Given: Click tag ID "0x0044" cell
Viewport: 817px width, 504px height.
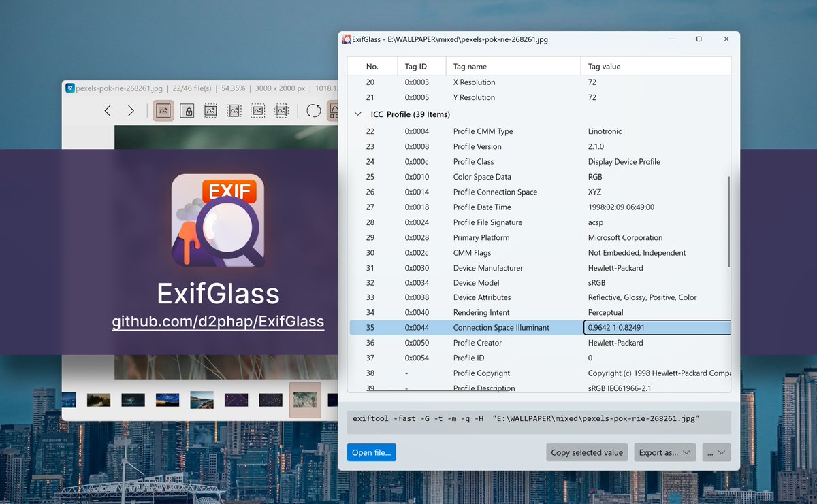Looking at the screenshot, I should 417,328.
